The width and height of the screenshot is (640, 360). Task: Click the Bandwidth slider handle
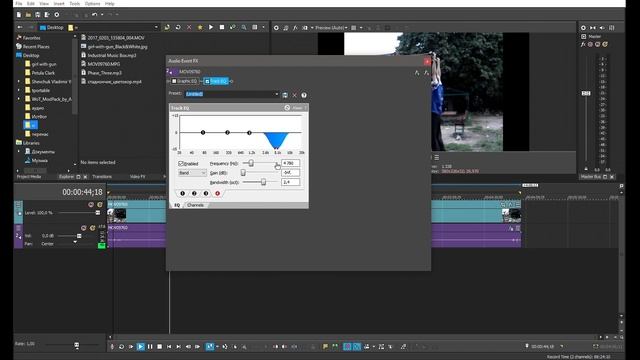[x=263, y=182]
